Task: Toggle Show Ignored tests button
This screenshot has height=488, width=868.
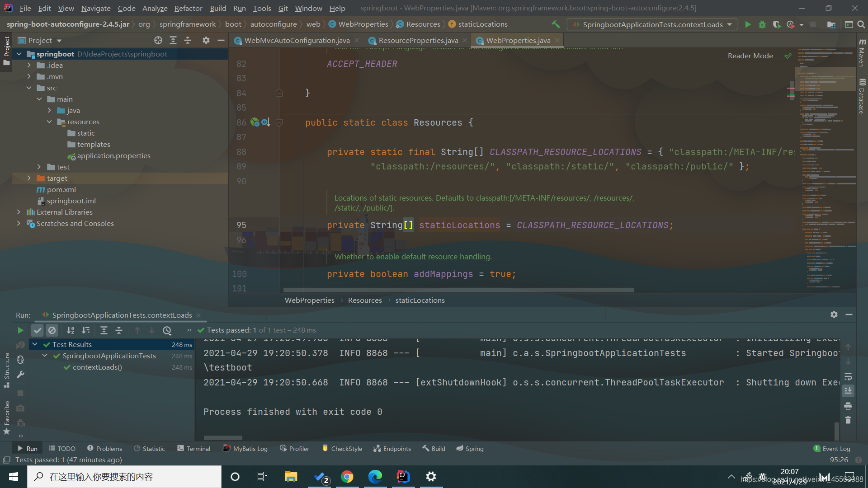Action: [x=52, y=330]
